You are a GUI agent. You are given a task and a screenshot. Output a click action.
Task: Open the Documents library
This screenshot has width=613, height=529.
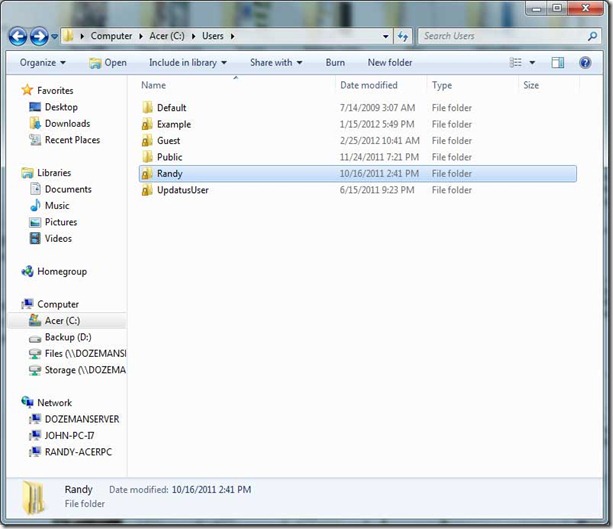68,189
